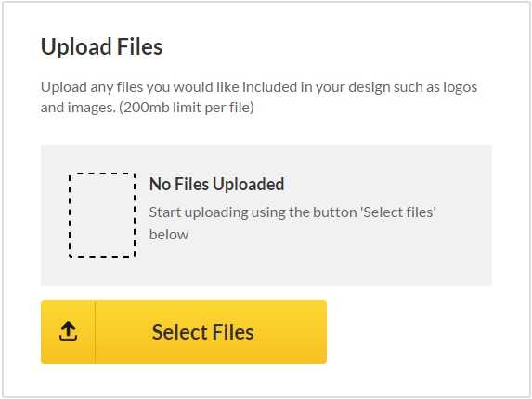Click the 'Start uploading using the button' text
The width and height of the screenshot is (532, 399).
click(x=253, y=212)
